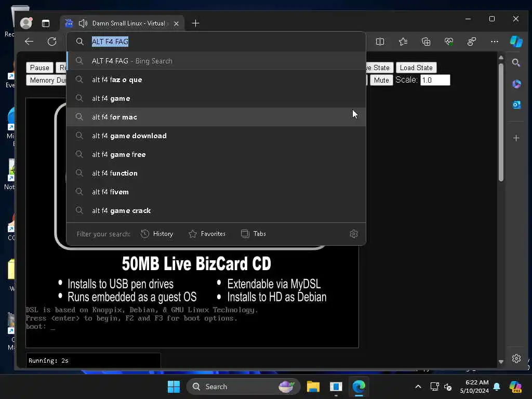Click the scrollbar up arrow

pos(501,57)
